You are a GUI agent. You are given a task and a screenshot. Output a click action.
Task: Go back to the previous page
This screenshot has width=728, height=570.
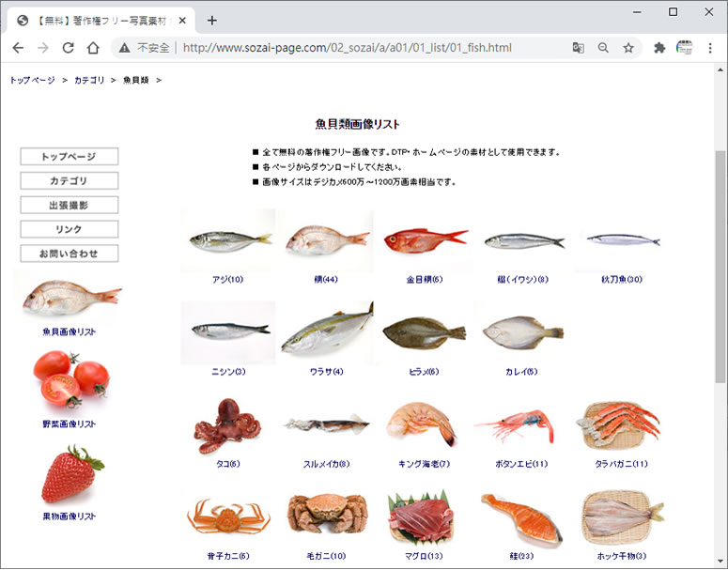pos(18,48)
